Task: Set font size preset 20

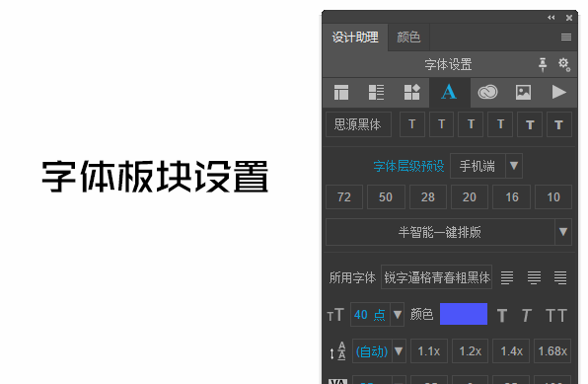Action: coord(470,196)
